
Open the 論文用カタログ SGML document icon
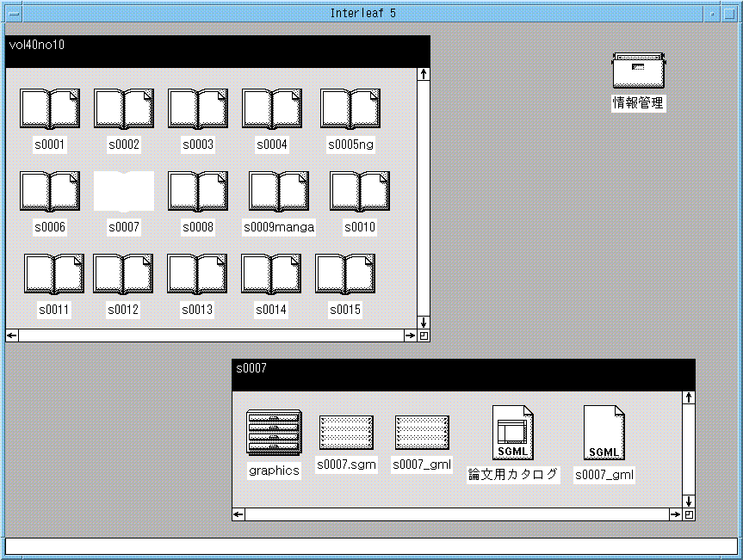tap(513, 433)
